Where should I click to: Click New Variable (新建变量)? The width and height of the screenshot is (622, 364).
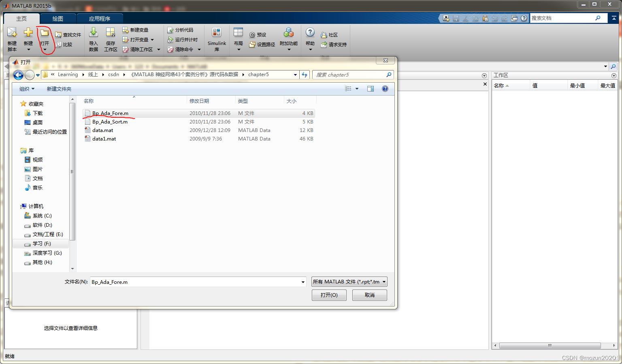[x=135, y=30]
